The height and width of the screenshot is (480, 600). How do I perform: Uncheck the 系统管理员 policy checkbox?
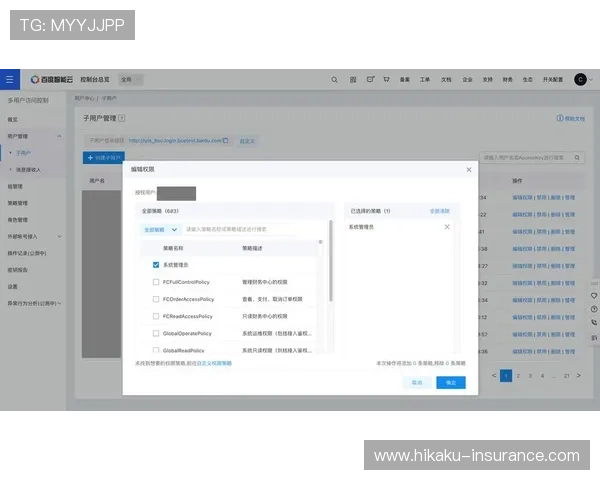[x=156, y=265]
